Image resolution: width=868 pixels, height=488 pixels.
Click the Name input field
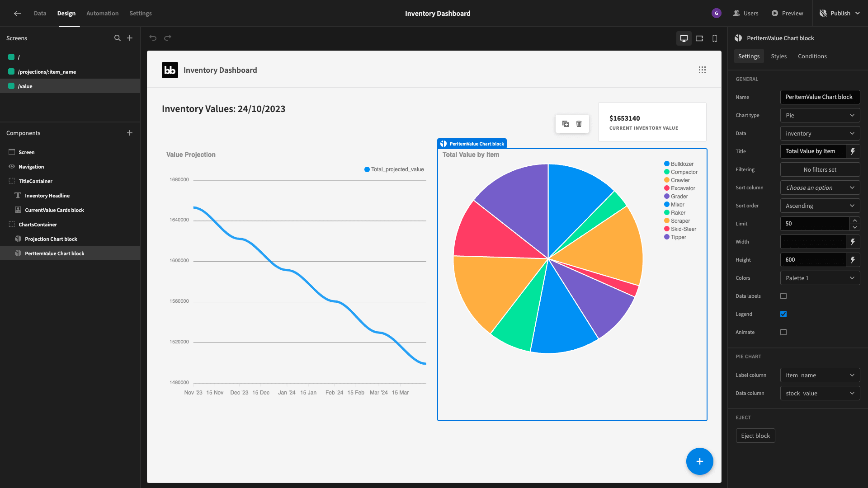coord(820,97)
